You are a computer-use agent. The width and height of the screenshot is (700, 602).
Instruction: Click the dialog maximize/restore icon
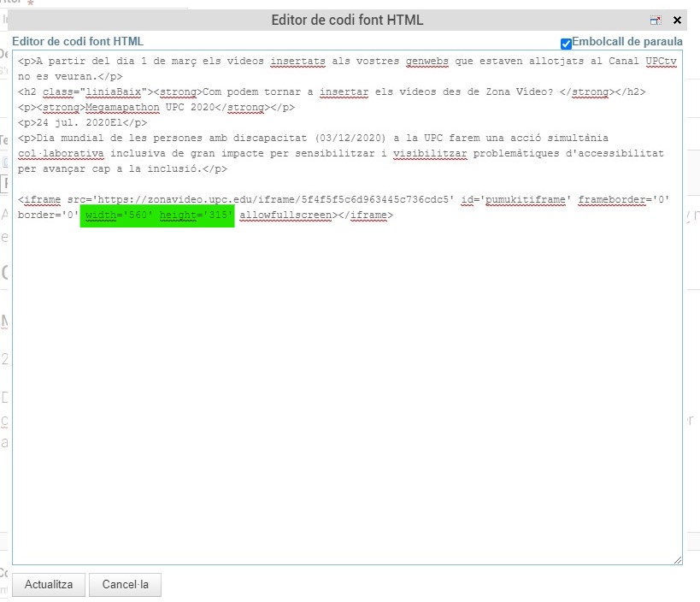[656, 20]
